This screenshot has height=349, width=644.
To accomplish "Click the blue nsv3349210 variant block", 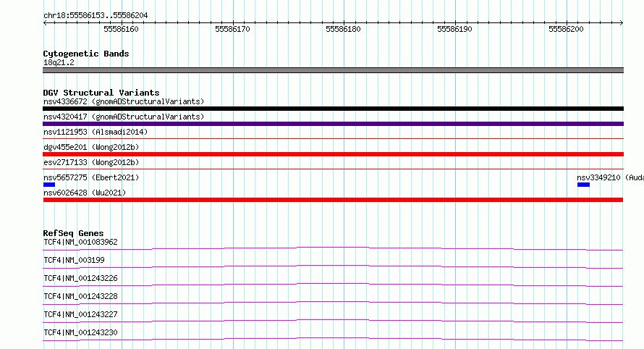I will pos(583,185).
